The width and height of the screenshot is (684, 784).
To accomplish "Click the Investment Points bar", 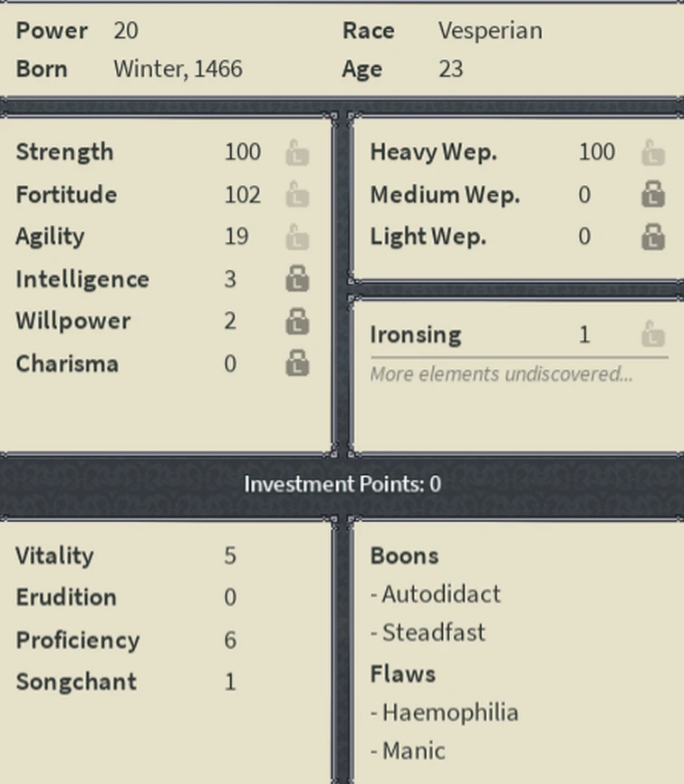I will coord(342,484).
